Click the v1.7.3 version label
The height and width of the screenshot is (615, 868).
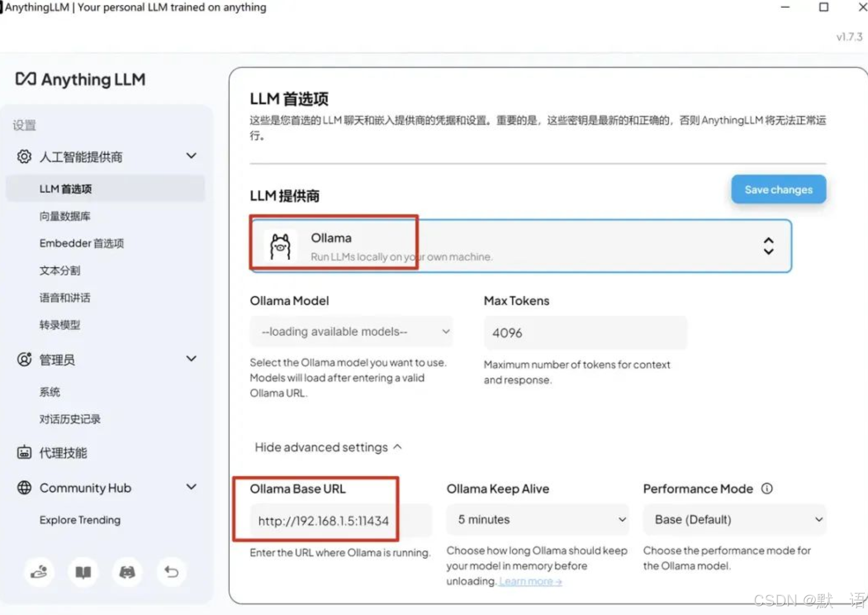coord(849,37)
